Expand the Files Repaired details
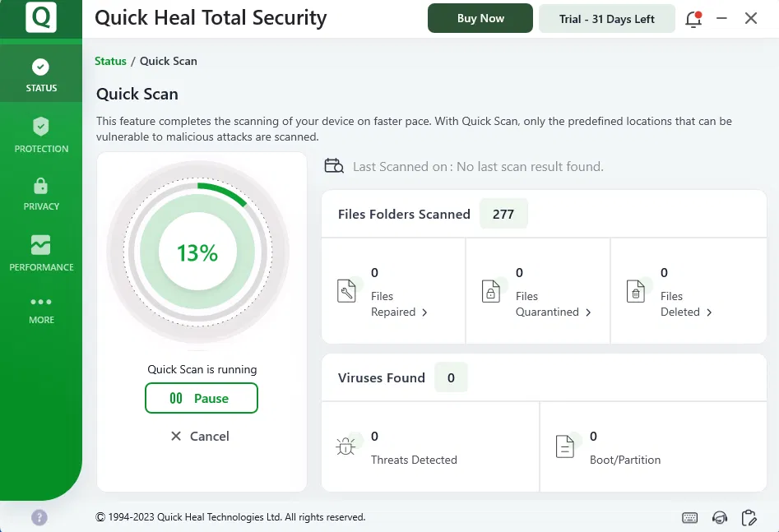The image size is (779, 532). [x=399, y=312]
